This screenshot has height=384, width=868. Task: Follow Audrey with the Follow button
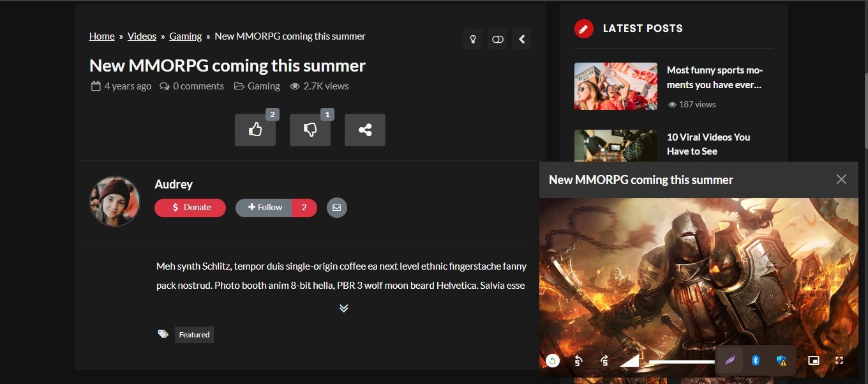click(x=264, y=208)
